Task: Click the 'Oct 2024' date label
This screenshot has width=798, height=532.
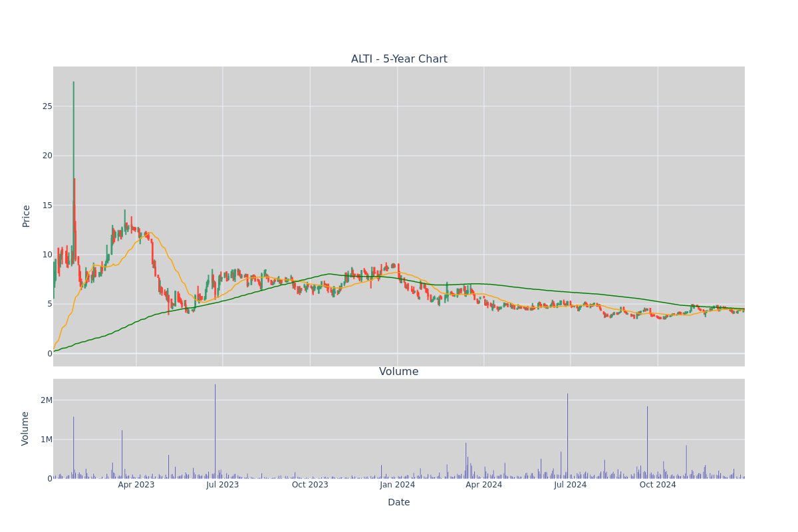Action: [x=658, y=485]
